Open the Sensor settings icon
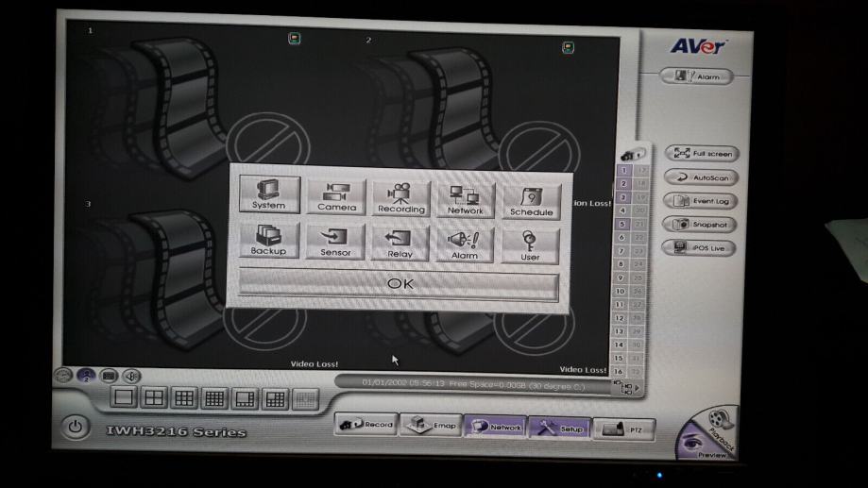This screenshot has width=868, height=488. (x=335, y=242)
